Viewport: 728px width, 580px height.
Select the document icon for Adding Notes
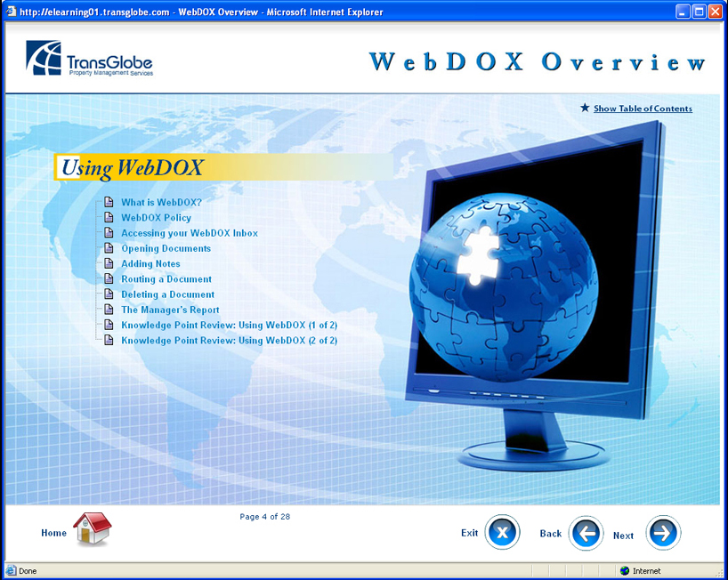click(x=109, y=263)
